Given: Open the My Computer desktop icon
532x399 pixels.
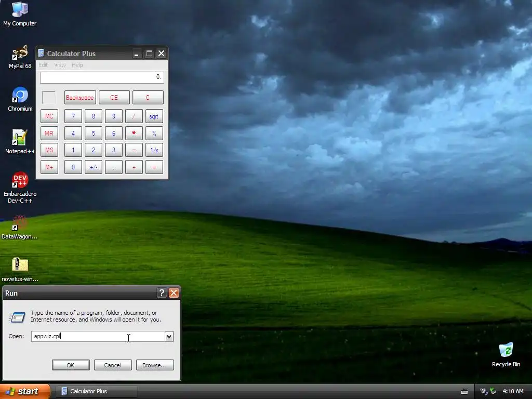Looking at the screenshot, I should tap(20, 14).
